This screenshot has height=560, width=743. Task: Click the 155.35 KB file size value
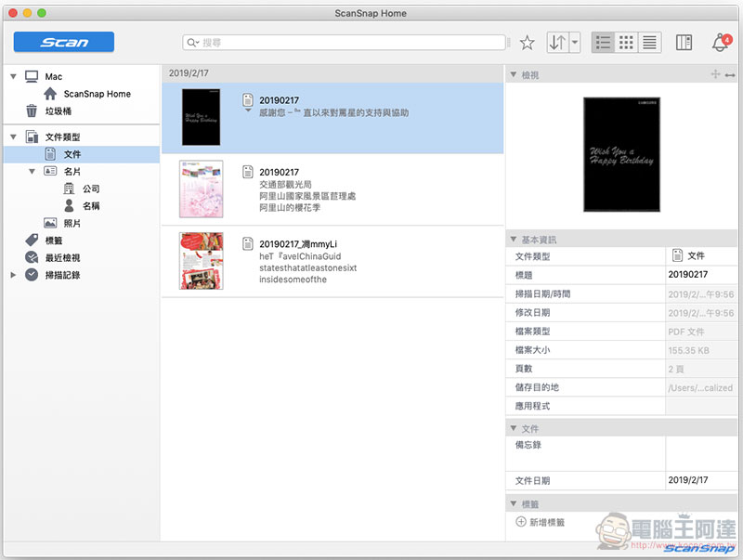click(701, 351)
